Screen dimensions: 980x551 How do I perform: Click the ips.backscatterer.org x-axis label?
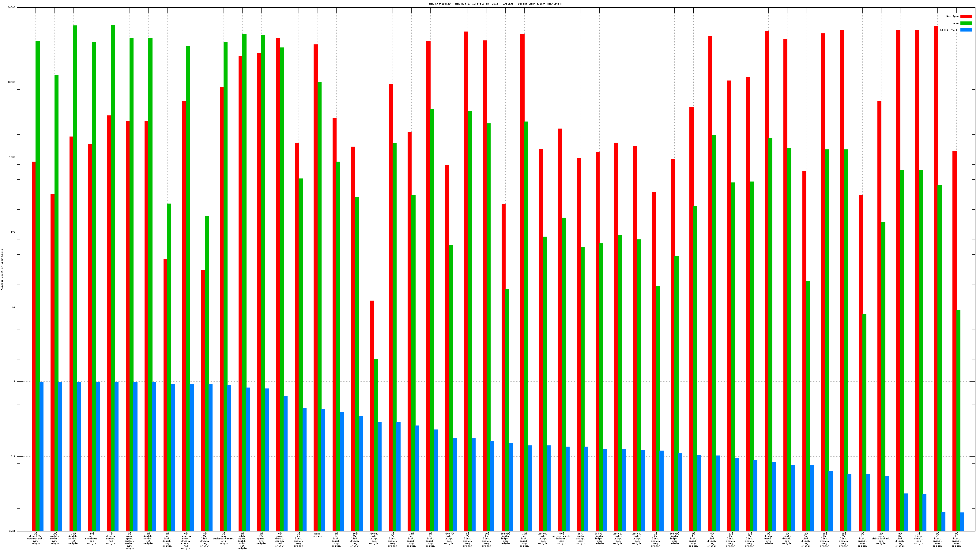tap(223, 538)
